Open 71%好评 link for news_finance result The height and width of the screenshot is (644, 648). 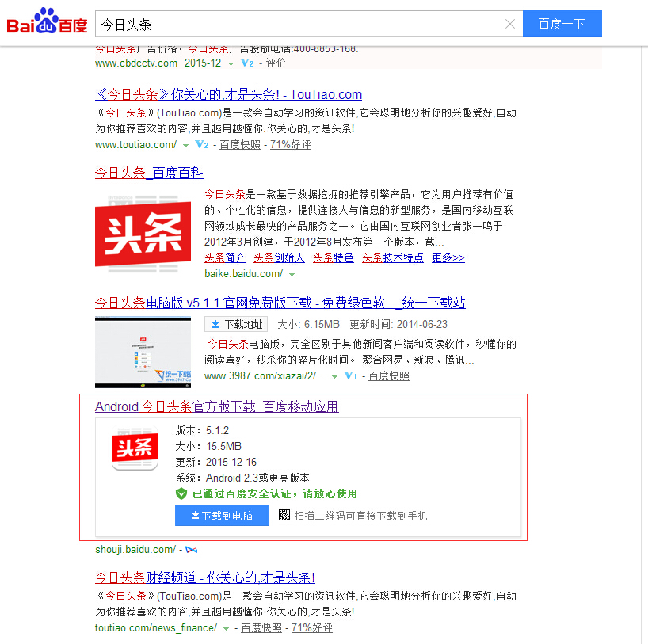click(312, 628)
